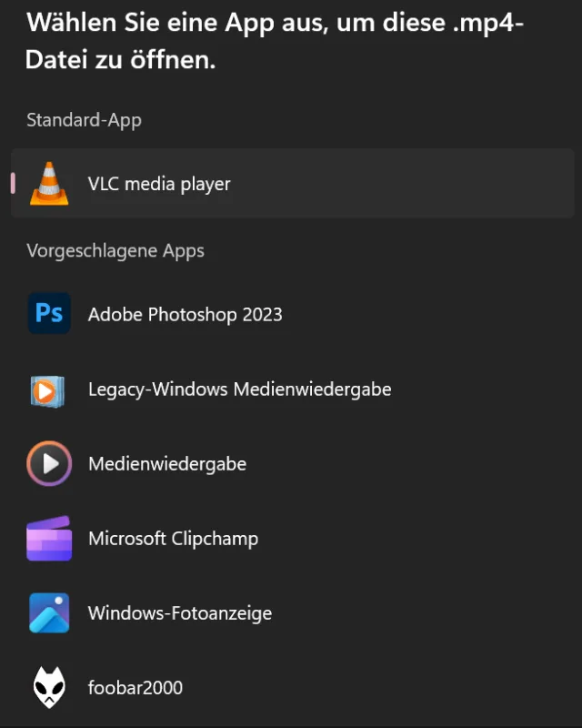Image resolution: width=582 pixels, height=728 pixels.
Task: Click the pink selection indicator beside VLC
Action: tap(13, 184)
